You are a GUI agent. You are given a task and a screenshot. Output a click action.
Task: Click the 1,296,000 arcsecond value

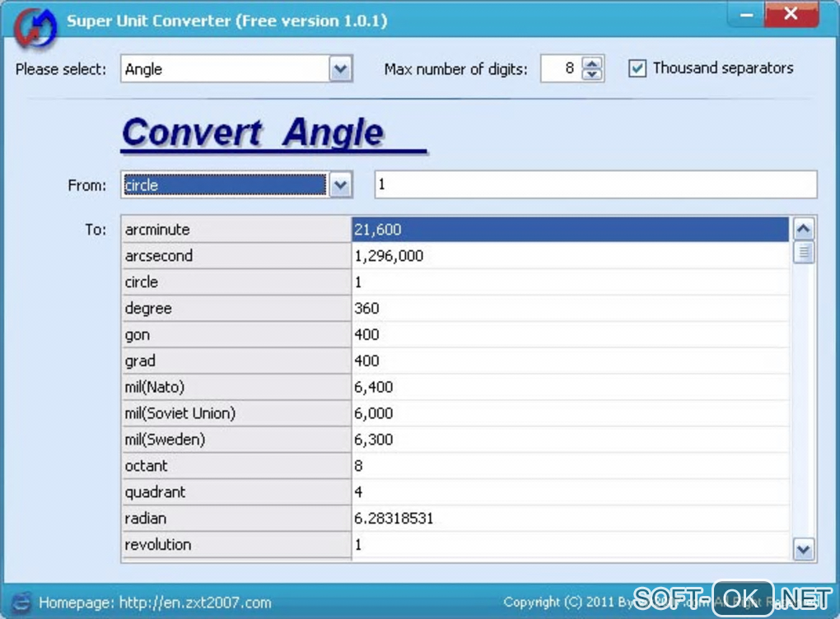click(x=571, y=255)
